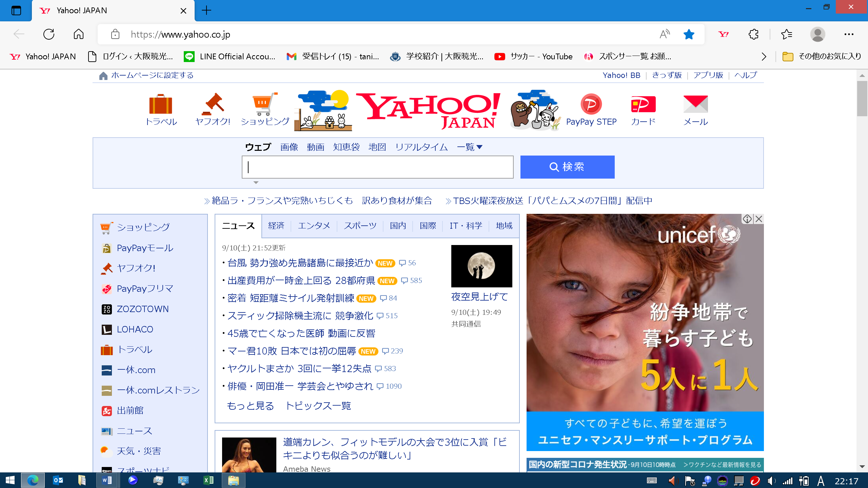Screen dimensions: 868x488
Task: Open the Favorites list toolbar icon
Action: (x=786, y=34)
